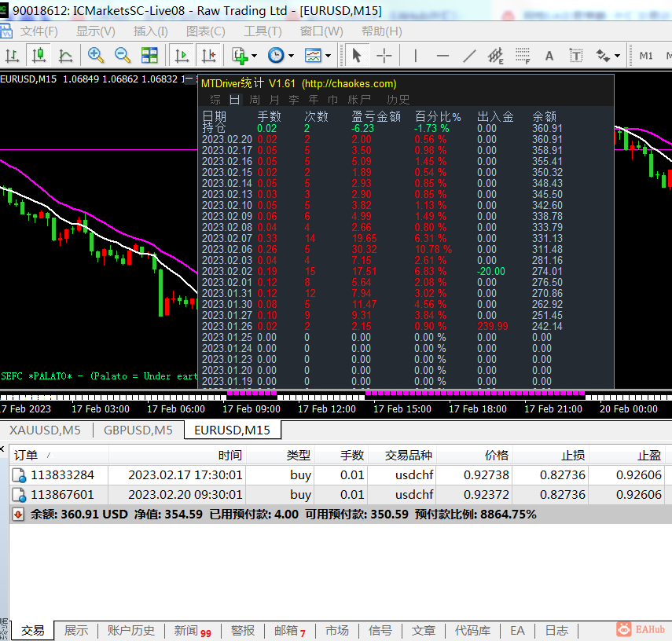This screenshot has width=672, height=641.
Task: Zoom in on the chart
Action: point(96,56)
